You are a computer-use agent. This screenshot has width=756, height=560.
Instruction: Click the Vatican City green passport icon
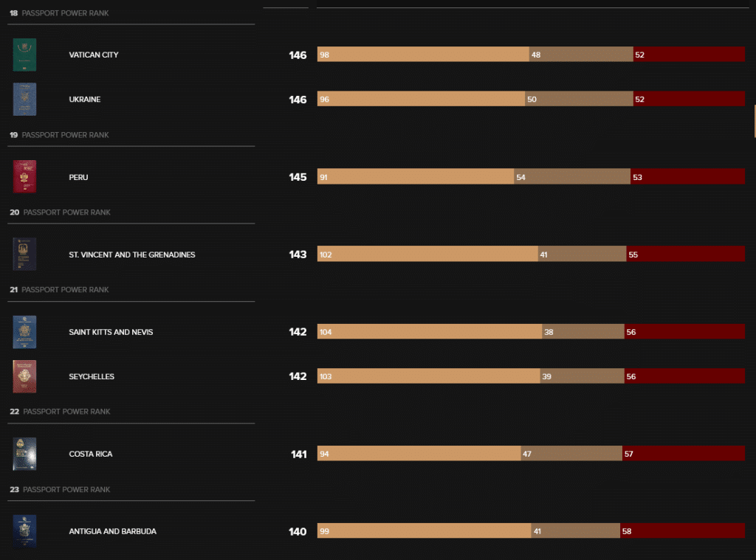point(24,55)
